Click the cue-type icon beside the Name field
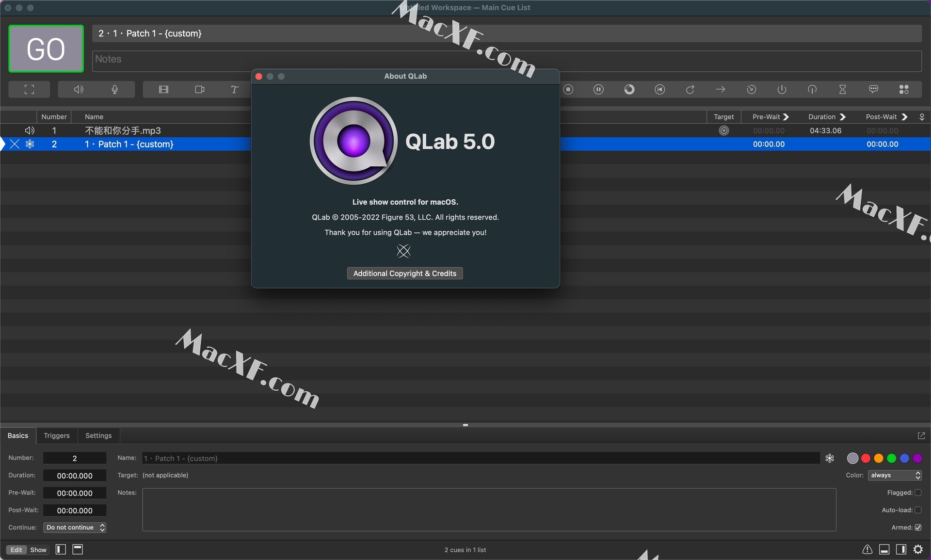 [x=830, y=458]
